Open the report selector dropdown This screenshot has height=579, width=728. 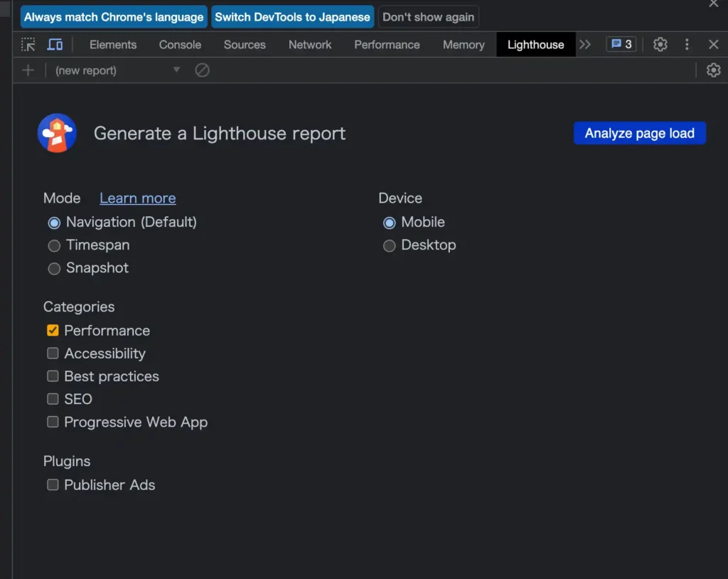click(176, 70)
